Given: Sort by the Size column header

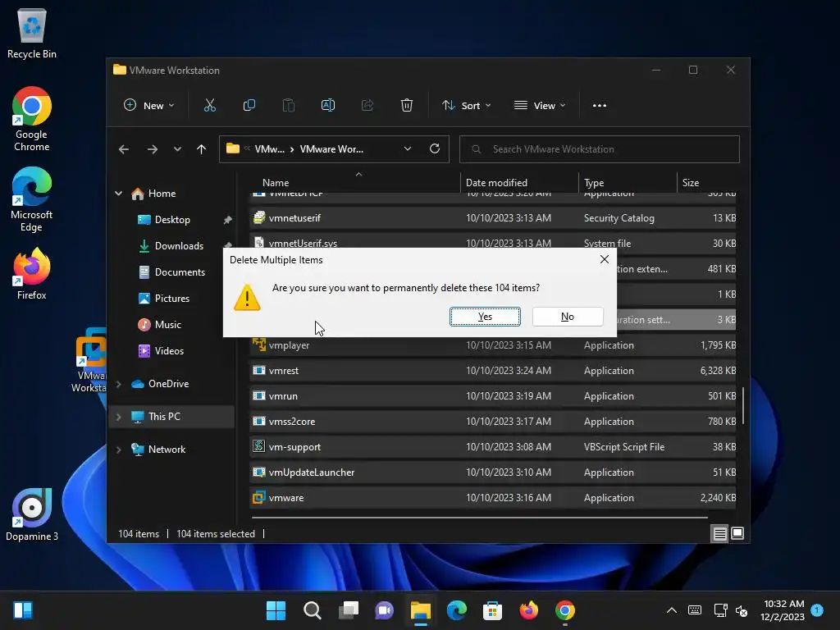Looking at the screenshot, I should (706, 182).
